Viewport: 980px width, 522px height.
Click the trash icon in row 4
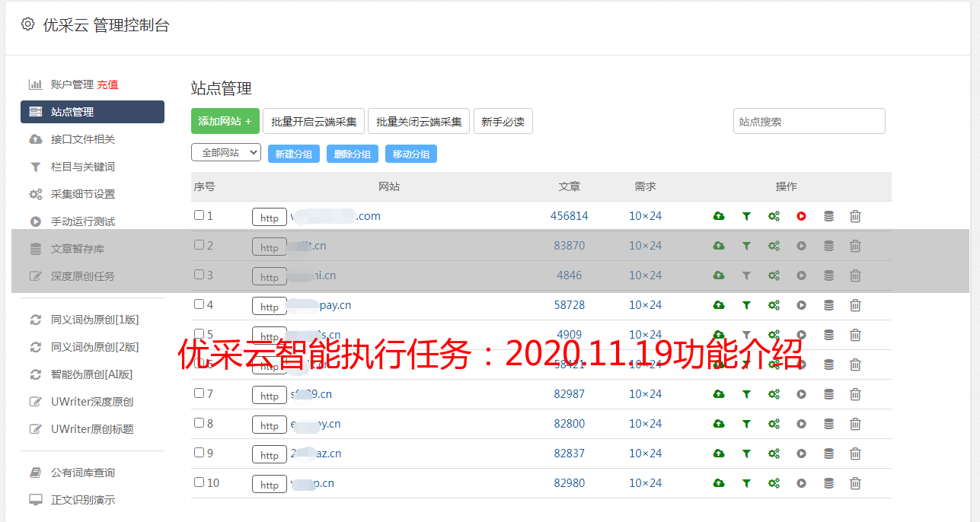pos(855,305)
